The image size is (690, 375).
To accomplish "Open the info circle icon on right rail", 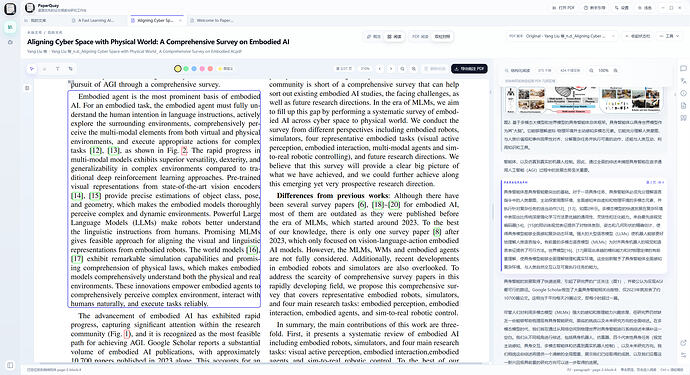I will [683, 93].
